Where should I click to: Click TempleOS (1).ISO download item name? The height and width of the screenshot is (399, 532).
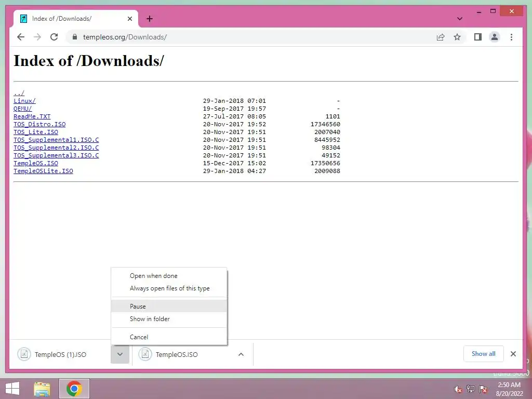coord(60,354)
